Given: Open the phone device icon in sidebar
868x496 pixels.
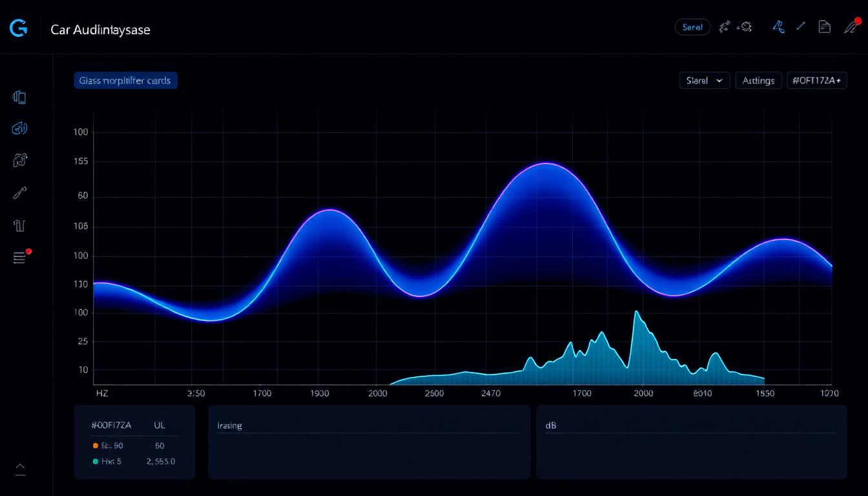Looking at the screenshot, I should coord(19,98).
